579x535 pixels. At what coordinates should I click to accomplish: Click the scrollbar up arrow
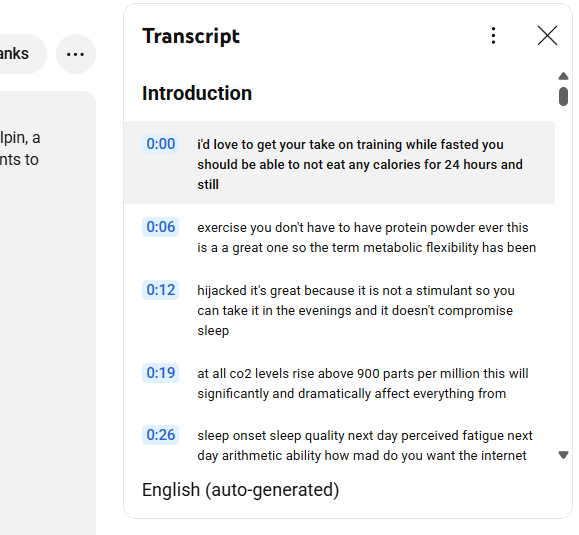pyautogui.click(x=563, y=76)
